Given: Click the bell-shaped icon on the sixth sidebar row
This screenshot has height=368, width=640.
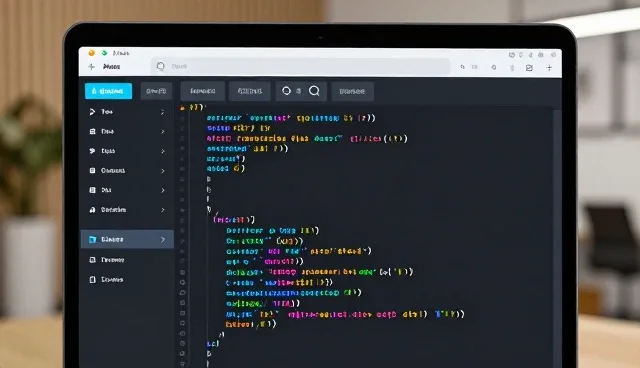Looking at the screenshot, I should click(x=93, y=210).
